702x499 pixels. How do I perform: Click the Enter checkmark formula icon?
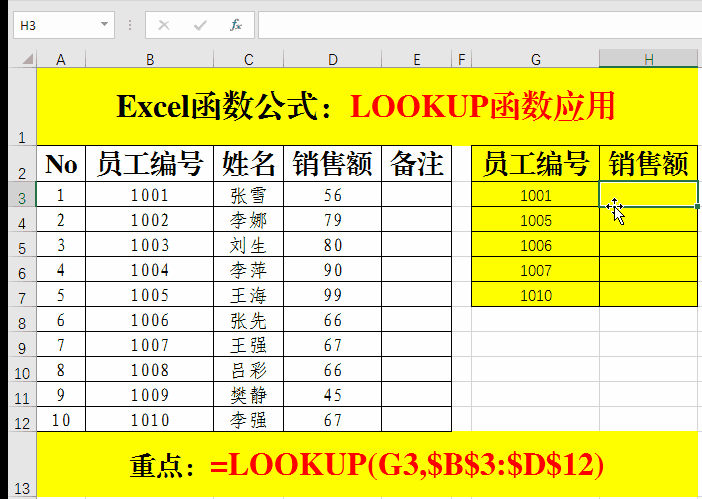click(200, 24)
